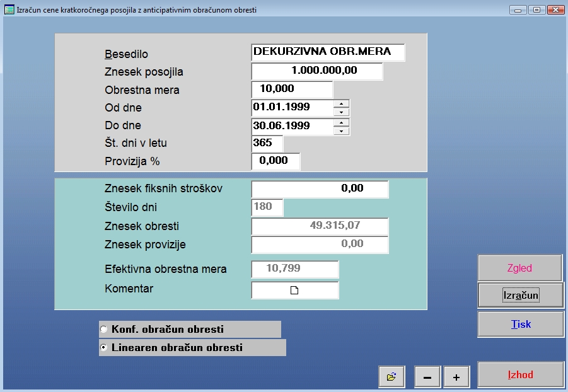Increase Od dne date with up arrow
Screen dimensions: 568x392
point(341,104)
